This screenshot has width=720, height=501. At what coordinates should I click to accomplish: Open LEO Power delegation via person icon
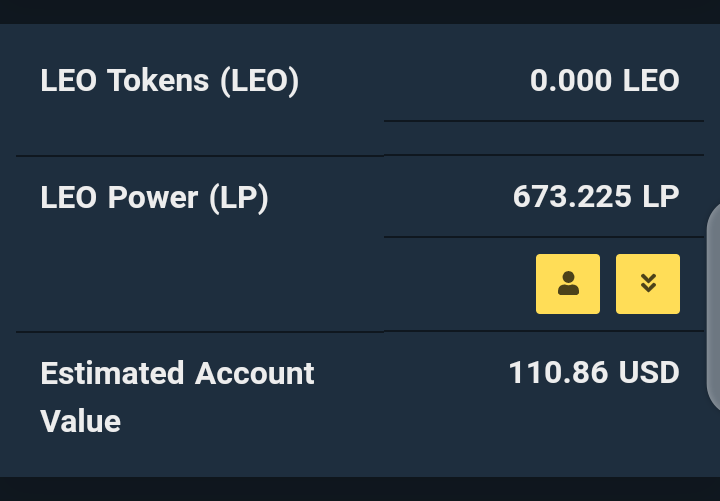(x=568, y=284)
